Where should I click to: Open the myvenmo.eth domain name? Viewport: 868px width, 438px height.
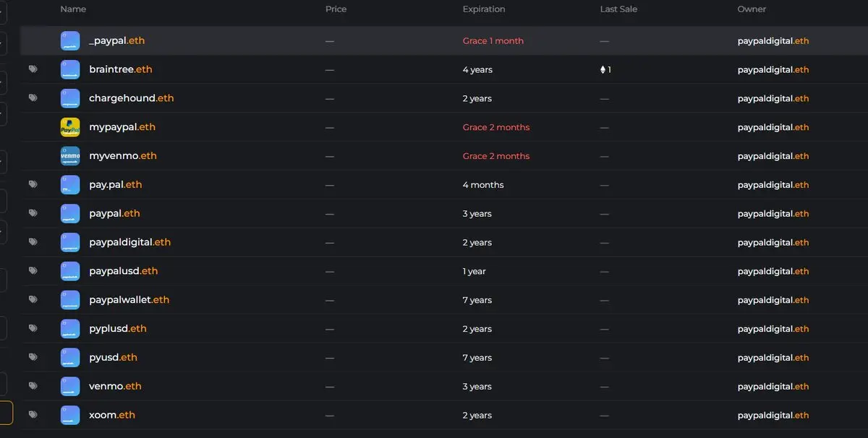122,156
